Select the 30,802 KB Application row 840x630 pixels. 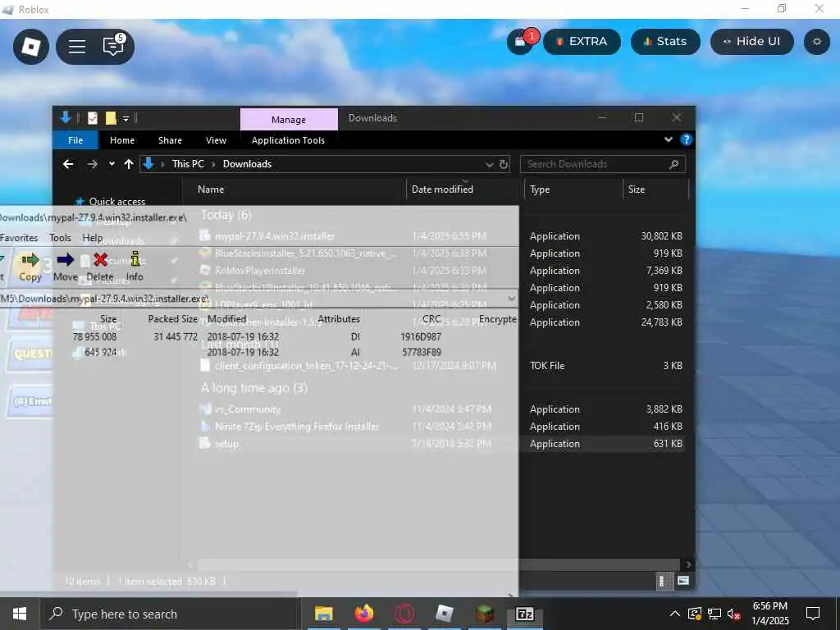click(x=442, y=235)
